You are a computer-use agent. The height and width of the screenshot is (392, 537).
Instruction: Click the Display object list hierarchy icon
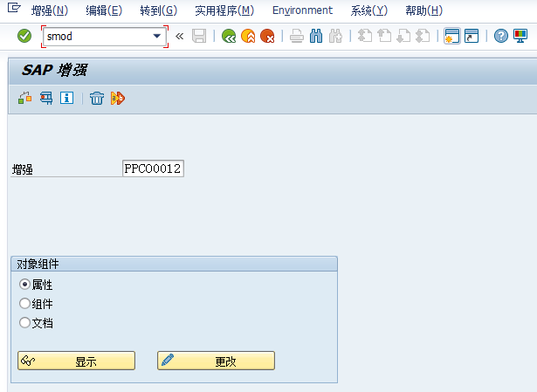tap(25, 99)
